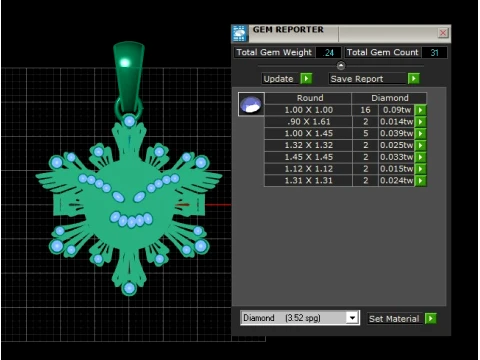Click the green arrow beside Set Material
Screen dimensions: 480x360
pos(431,318)
